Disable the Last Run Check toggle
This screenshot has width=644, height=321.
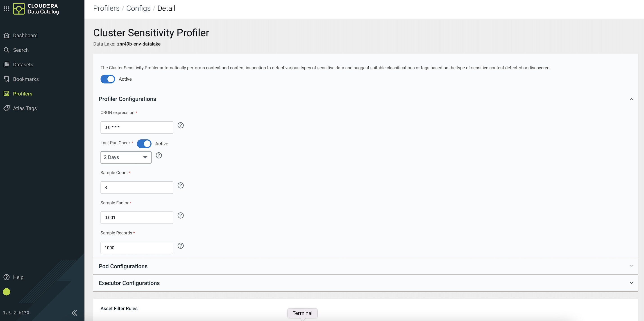(x=144, y=143)
